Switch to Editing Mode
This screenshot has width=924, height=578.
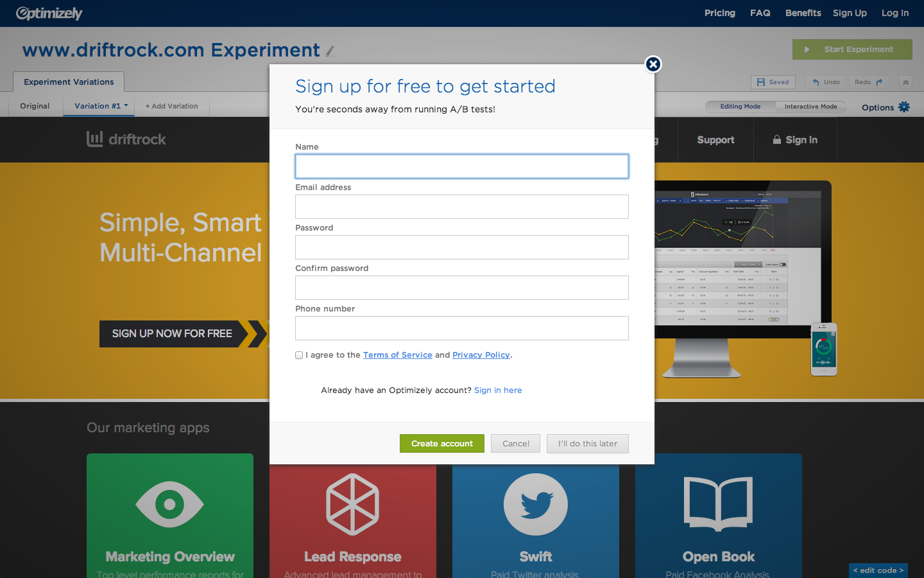pos(740,107)
